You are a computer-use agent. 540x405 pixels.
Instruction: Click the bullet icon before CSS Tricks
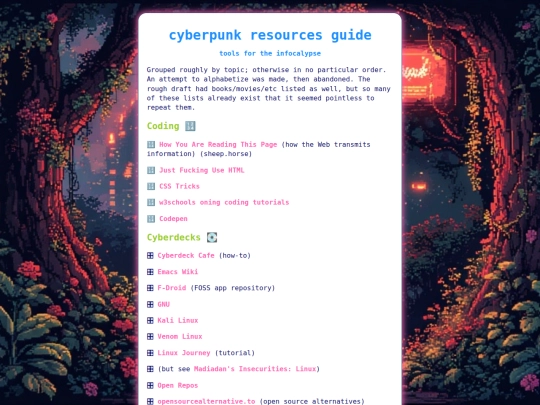(151, 186)
